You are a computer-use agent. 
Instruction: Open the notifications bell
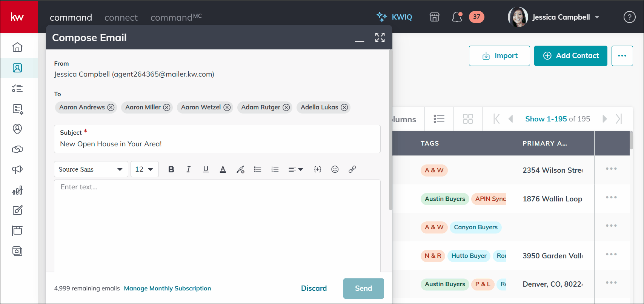(457, 17)
